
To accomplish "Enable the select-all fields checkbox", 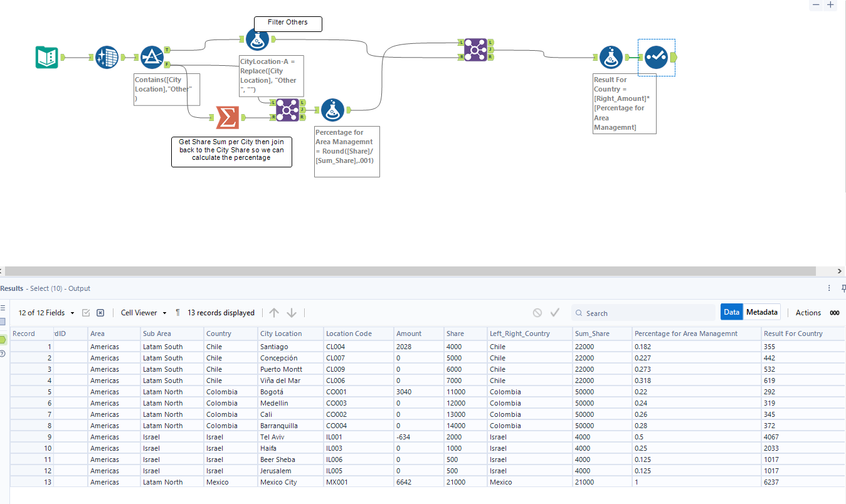I will tap(86, 312).
